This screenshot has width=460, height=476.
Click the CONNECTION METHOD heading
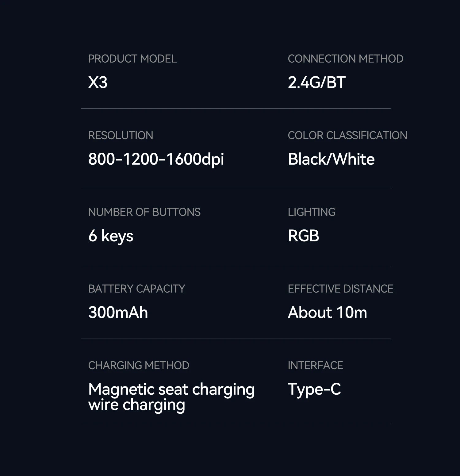click(x=345, y=59)
